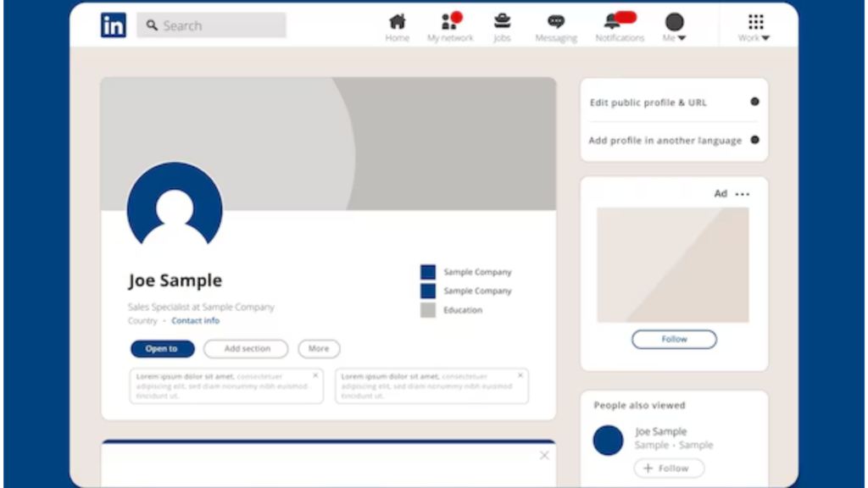The width and height of the screenshot is (868, 488).
Task: Dismiss the second Lorem ipsum card
Action: click(520, 375)
